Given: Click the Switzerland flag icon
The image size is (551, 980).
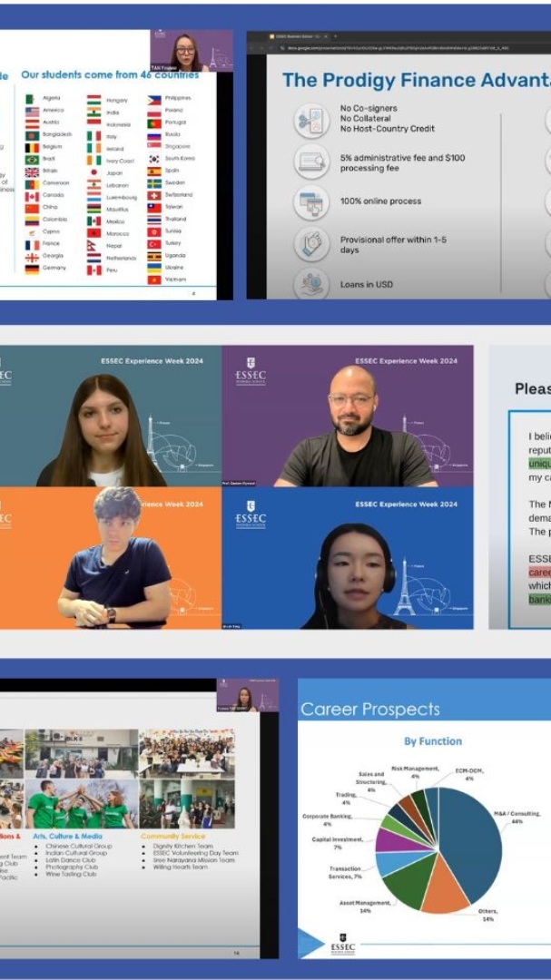Looking at the screenshot, I should [x=154, y=196].
